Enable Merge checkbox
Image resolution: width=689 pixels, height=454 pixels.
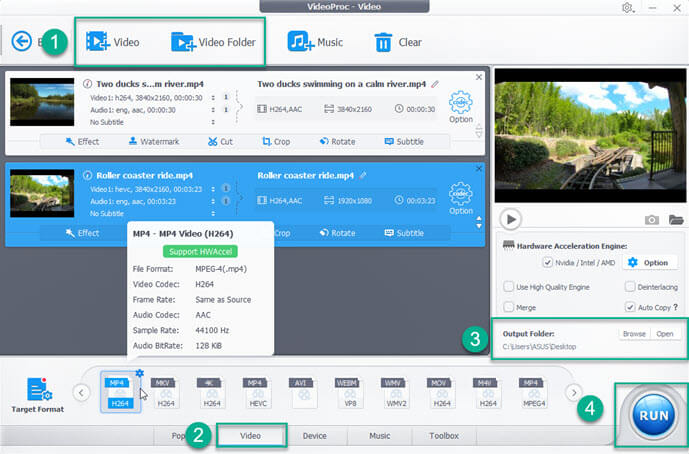508,307
